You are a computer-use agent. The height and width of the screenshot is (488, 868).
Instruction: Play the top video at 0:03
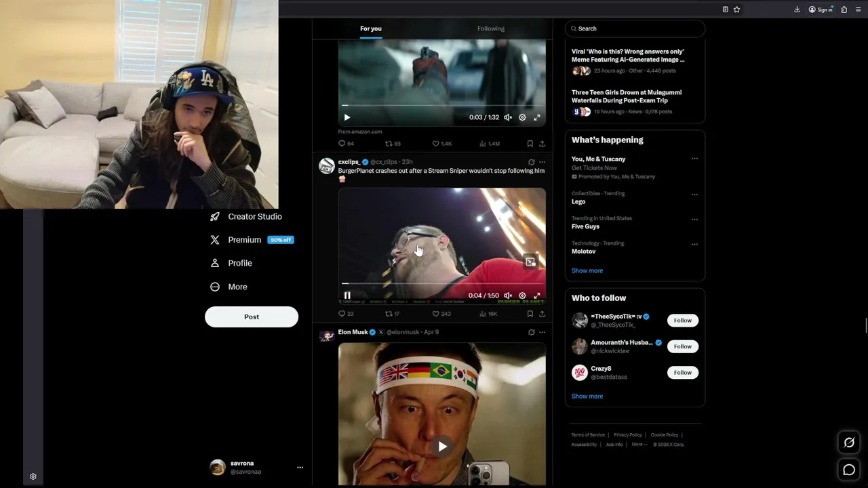[x=347, y=117]
